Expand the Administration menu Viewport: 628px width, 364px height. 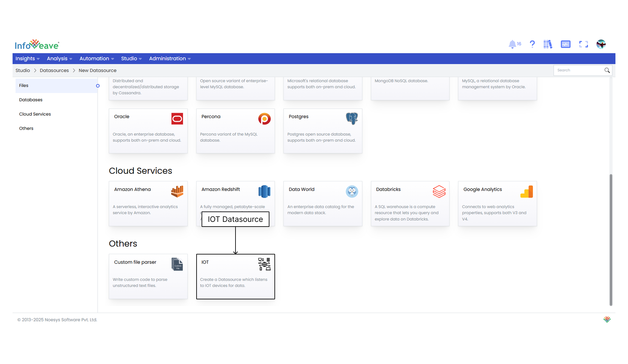(170, 59)
